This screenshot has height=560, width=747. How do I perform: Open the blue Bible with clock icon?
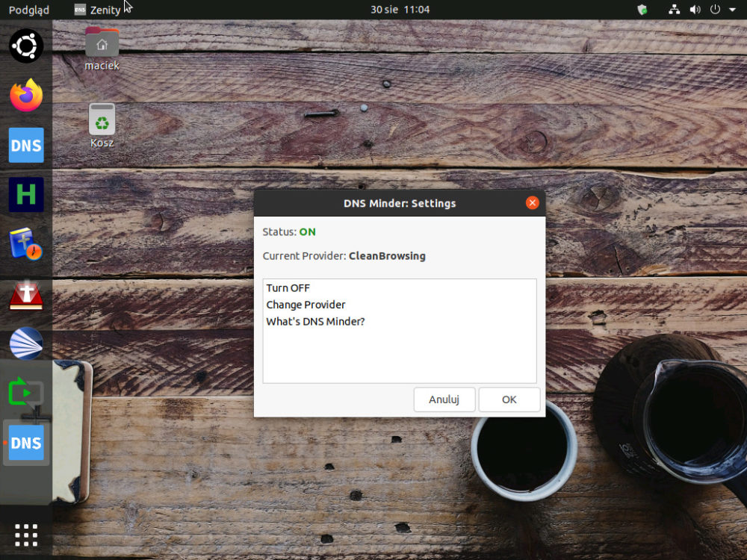pyautogui.click(x=26, y=244)
